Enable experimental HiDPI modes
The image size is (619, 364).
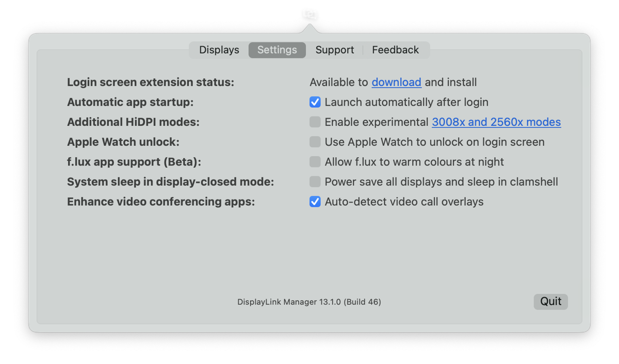pyautogui.click(x=315, y=122)
